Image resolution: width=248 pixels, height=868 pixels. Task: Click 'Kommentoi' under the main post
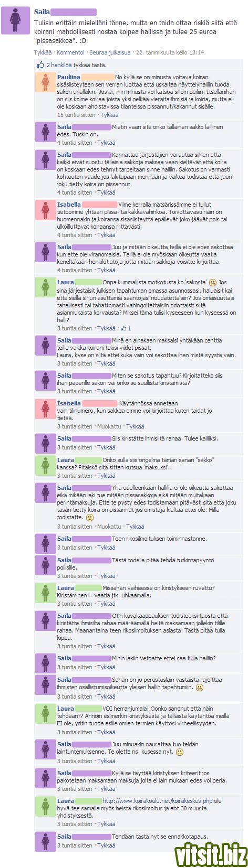[70, 52]
